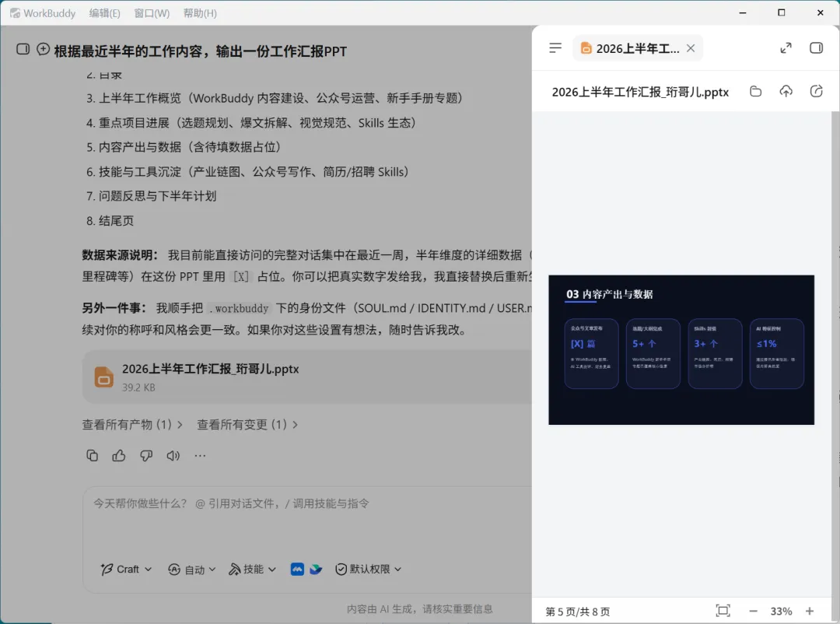
Task: Click the fit-to-screen icon in preview footer
Action: click(x=723, y=611)
